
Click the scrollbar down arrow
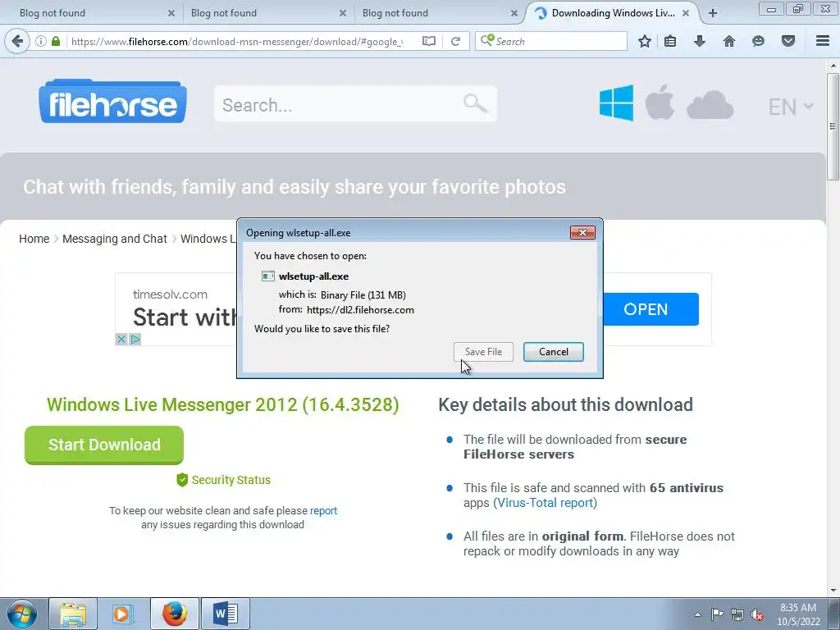[833, 591]
